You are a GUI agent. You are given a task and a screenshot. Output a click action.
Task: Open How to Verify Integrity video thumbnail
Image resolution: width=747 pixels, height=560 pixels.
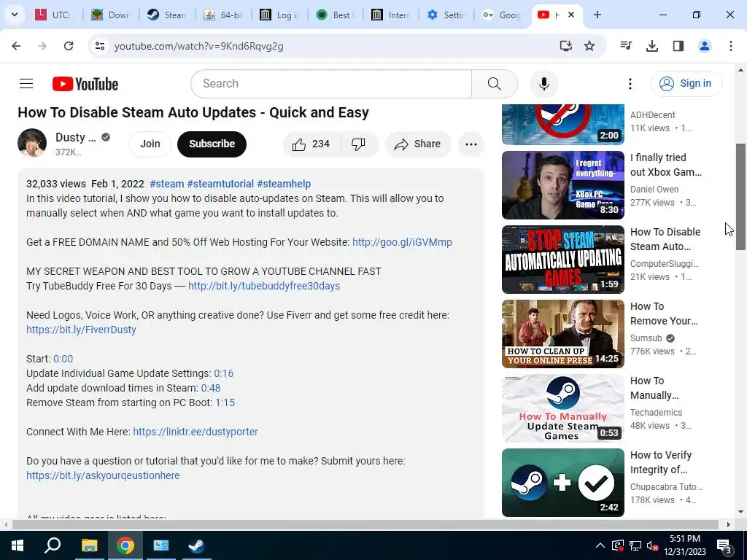pos(562,483)
